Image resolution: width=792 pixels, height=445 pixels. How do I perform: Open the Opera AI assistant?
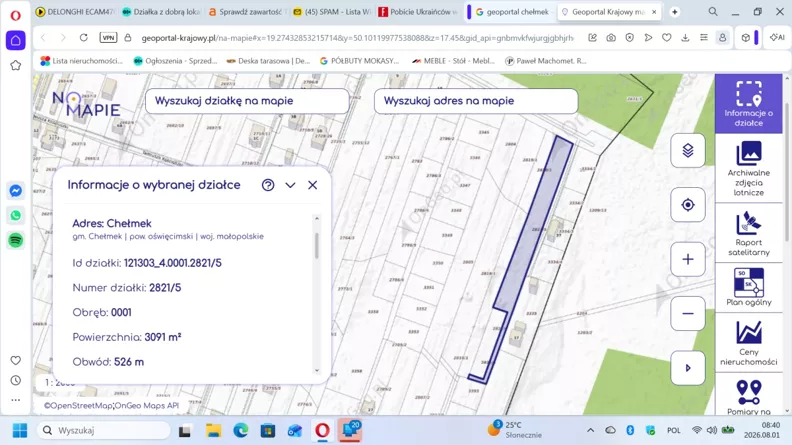point(777,37)
